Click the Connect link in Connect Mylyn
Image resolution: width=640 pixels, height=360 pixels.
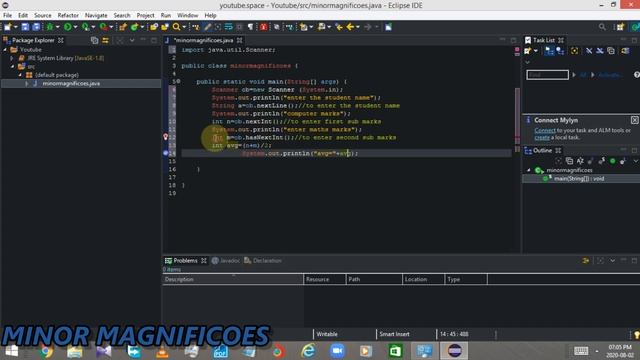(545, 130)
